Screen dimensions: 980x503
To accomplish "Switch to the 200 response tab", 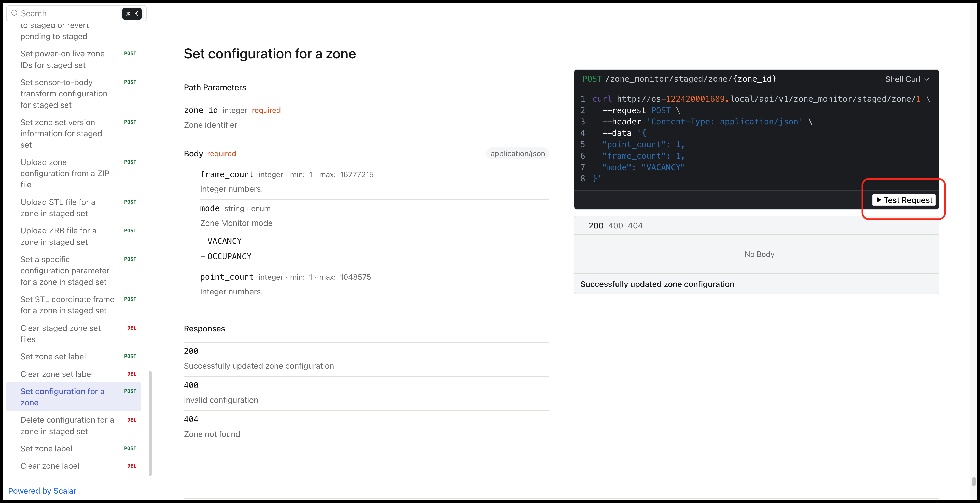I will click(x=596, y=226).
